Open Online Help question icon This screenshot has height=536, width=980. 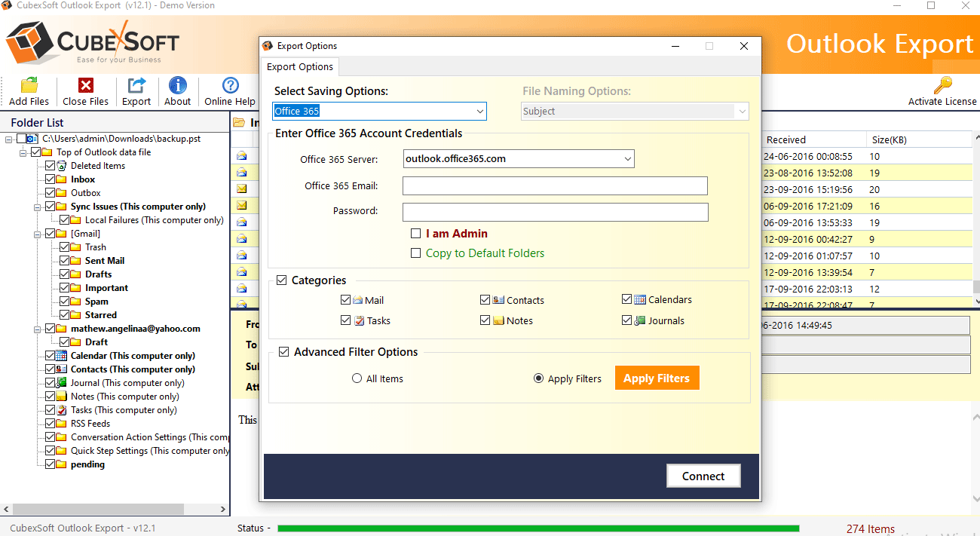tap(231, 85)
